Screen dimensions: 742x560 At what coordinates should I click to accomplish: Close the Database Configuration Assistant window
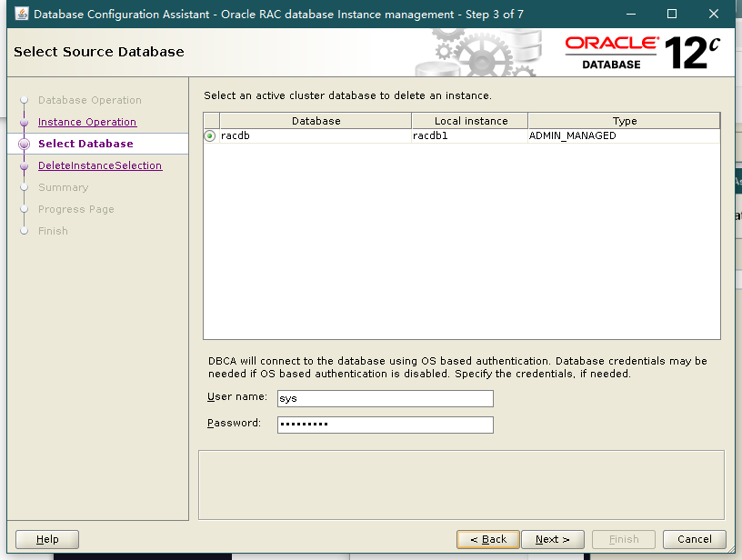click(714, 14)
